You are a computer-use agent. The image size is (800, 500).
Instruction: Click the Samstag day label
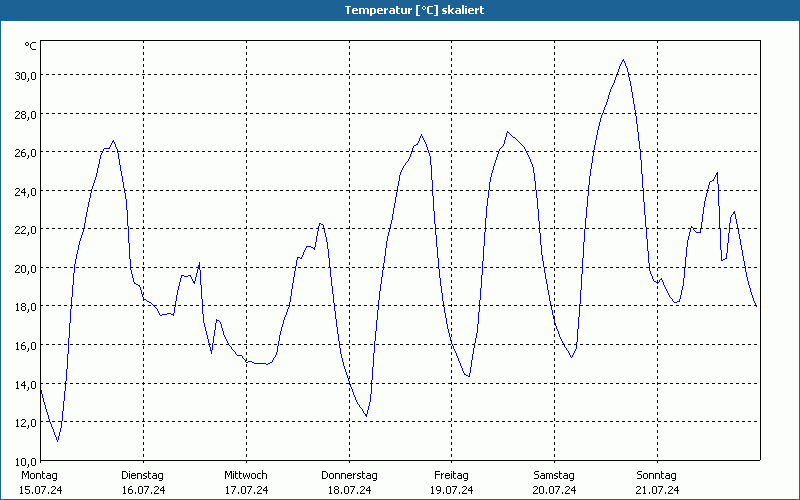pyautogui.click(x=554, y=476)
